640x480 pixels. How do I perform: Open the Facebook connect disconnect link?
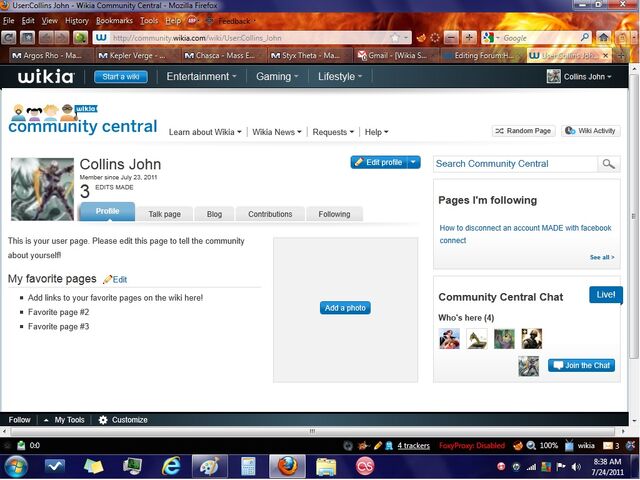pos(525,234)
